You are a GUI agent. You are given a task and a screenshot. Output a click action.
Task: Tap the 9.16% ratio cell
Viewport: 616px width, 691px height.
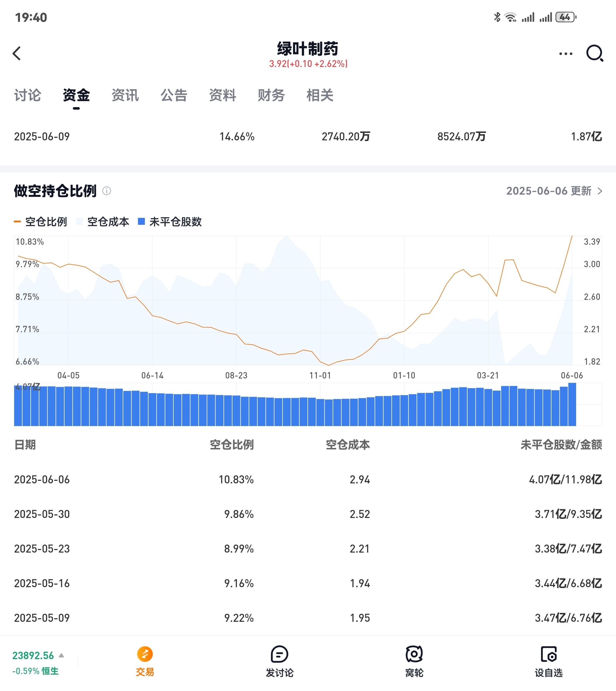[x=239, y=583]
